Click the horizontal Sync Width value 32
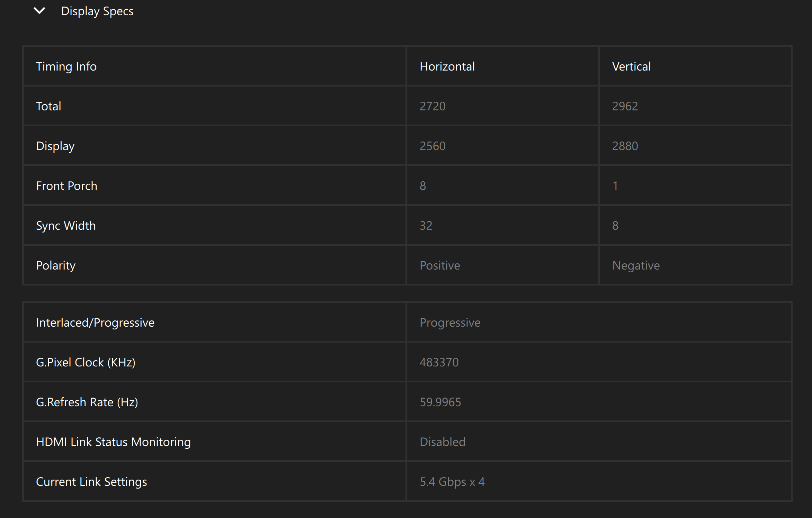The image size is (812, 518). click(426, 226)
